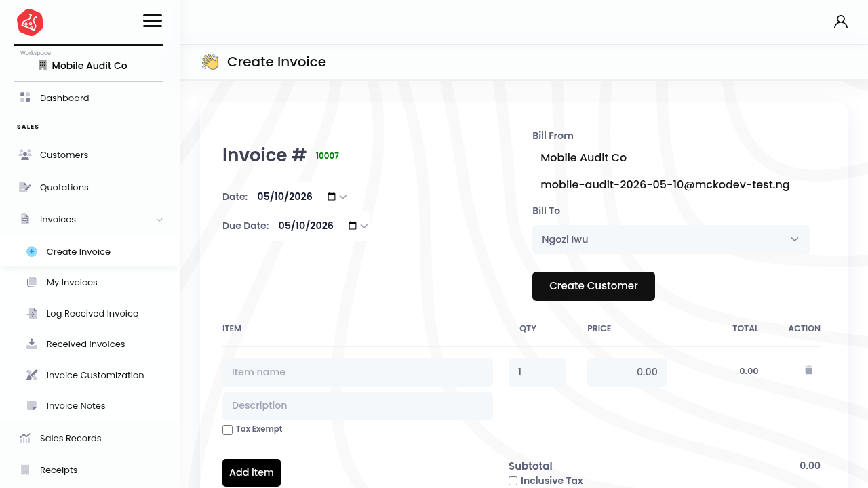Click the Bill From company name

point(583,157)
